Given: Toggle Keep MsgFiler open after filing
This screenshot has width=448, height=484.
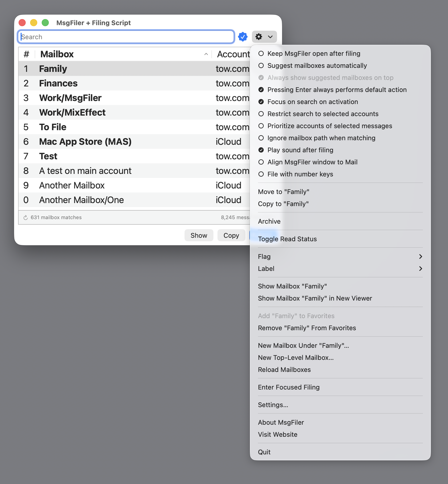Looking at the screenshot, I should (313, 54).
